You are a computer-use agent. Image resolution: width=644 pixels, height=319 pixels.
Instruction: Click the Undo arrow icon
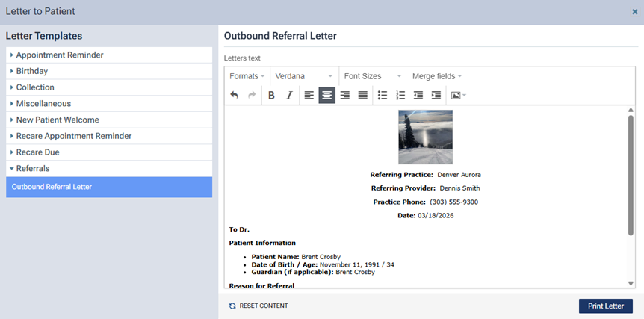pos(235,96)
